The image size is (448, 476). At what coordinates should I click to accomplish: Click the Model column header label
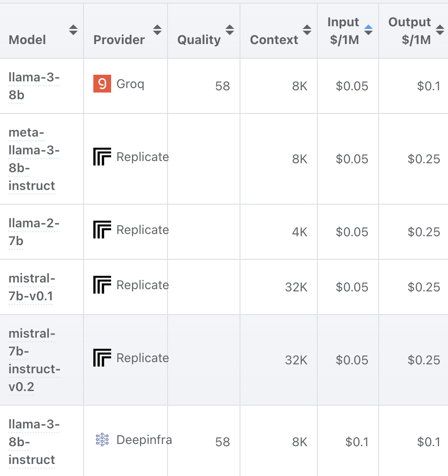point(27,40)
